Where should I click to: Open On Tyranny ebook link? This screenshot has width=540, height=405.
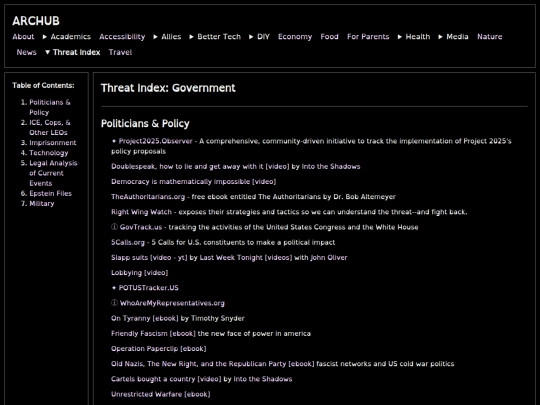145,318
